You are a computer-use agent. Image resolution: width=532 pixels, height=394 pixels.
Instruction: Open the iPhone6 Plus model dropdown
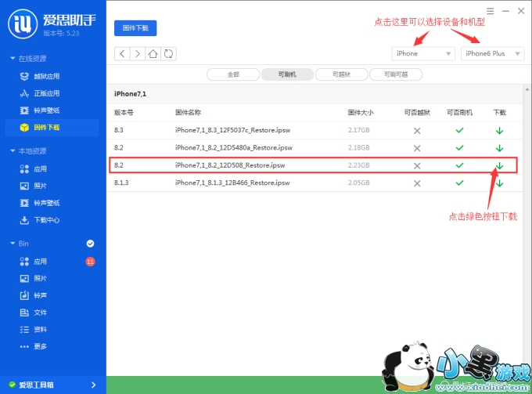tap(492, 53)
